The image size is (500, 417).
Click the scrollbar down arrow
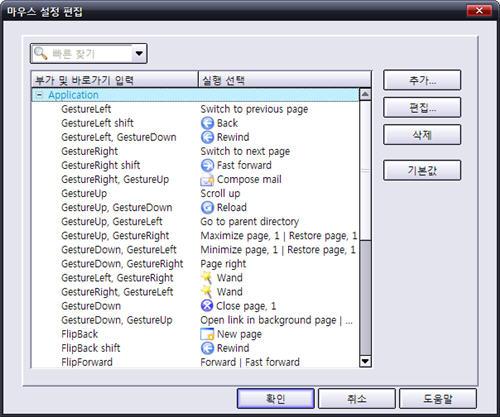365,361
